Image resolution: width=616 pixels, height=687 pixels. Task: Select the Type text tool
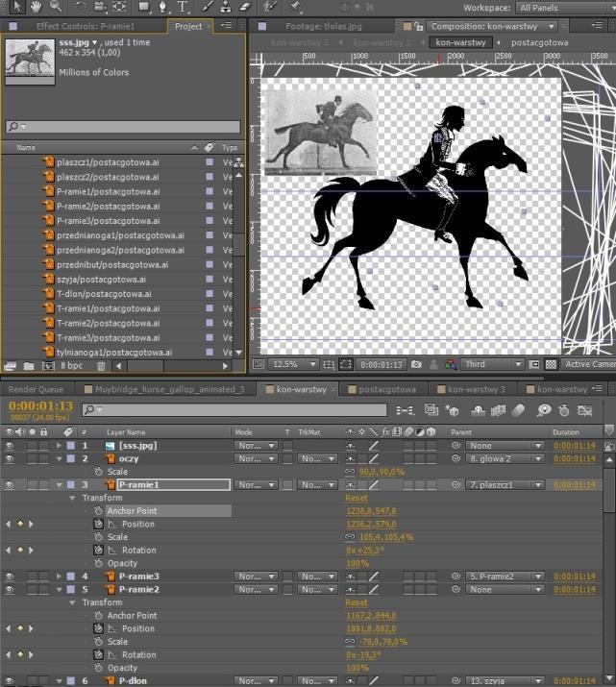[183, 7]
